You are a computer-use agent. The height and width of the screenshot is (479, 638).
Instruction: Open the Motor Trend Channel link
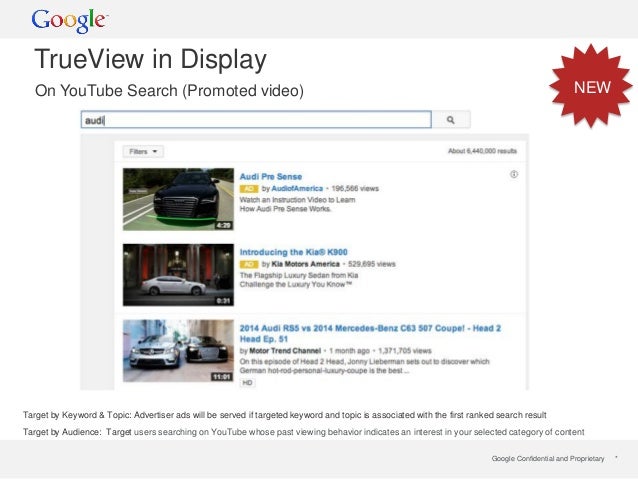[285, 351]
